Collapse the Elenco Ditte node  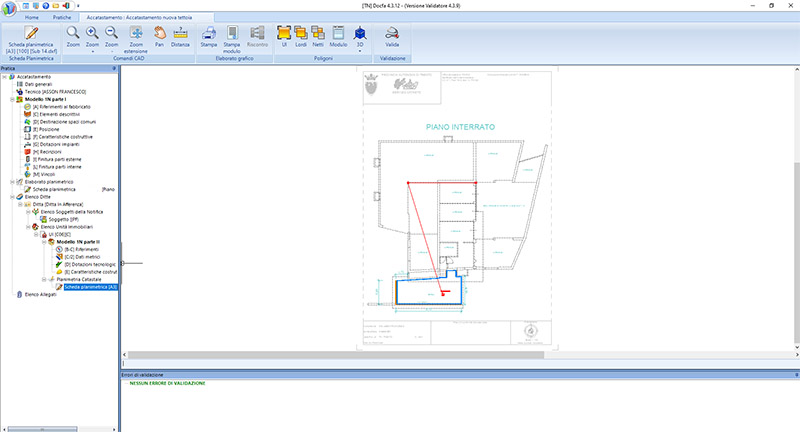click(13, 197)
